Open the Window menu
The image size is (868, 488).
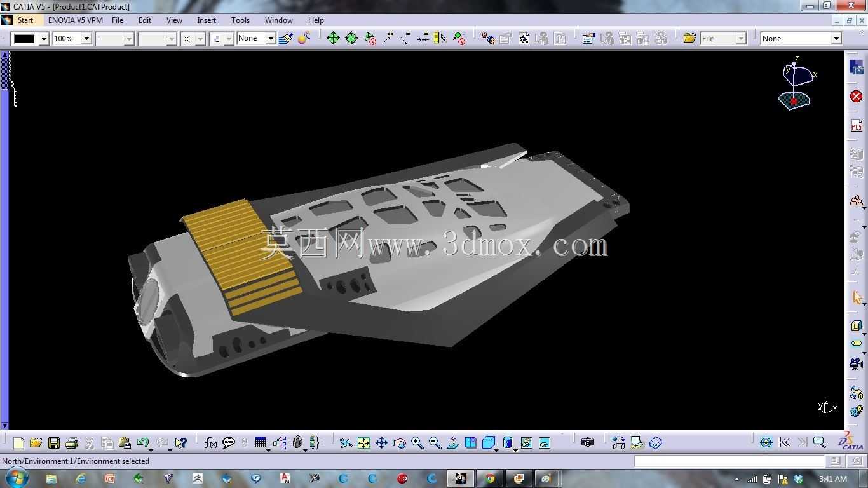278,20
